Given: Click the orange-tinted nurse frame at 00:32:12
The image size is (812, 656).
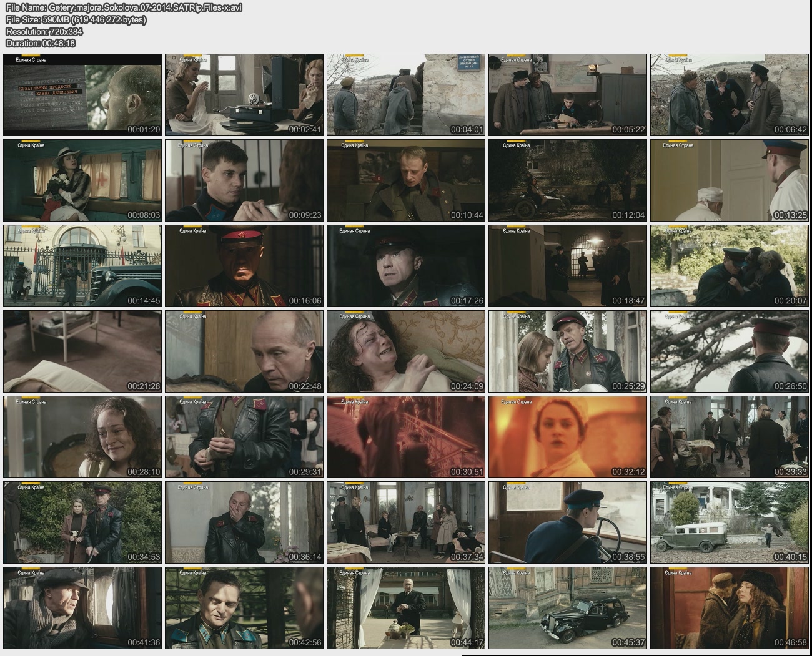Looking at the screenshot, I should click(x=567, y=437).
